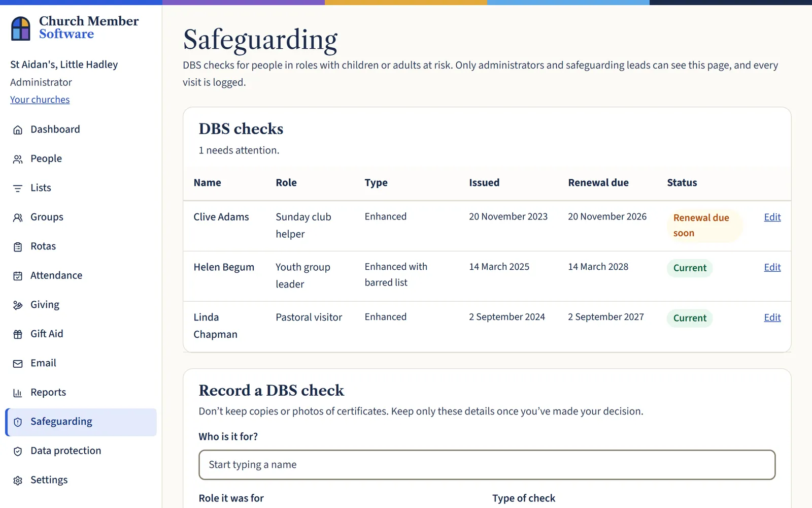Screen dimensions: 812x508
Task: Open the Dashboard menu item
Action: [x=81, y=130]
